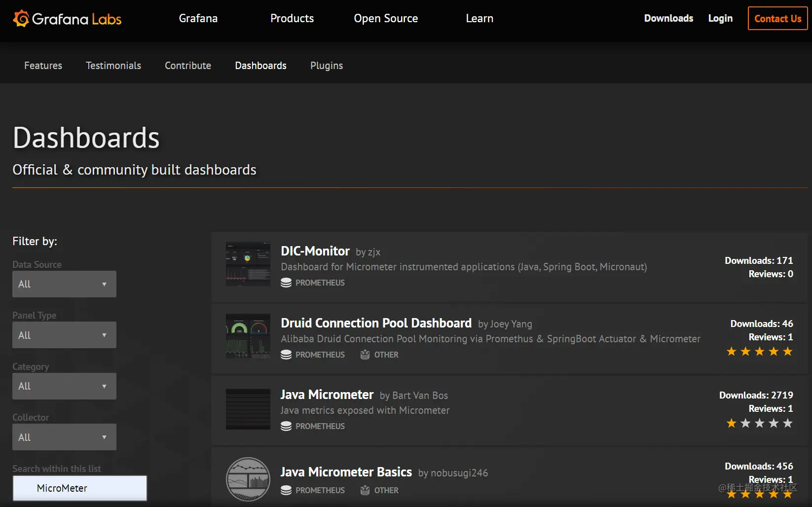Click the star rating of Java Micrometer
812x507 pixels.
760,423
